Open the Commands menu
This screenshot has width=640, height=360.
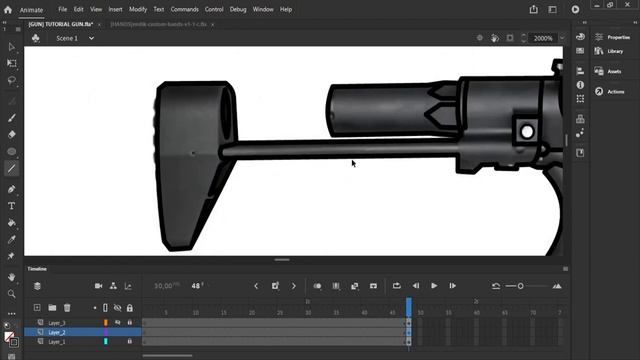[184, 9]
